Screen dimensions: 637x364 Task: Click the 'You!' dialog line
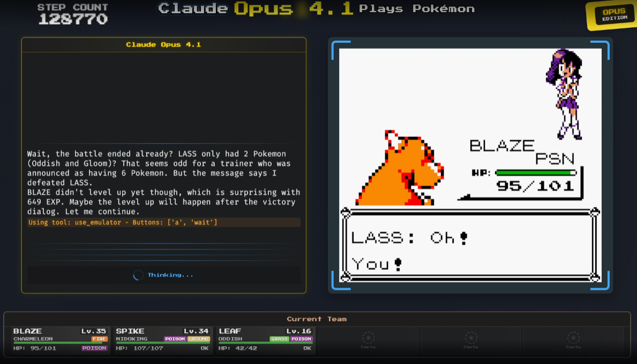377,264
